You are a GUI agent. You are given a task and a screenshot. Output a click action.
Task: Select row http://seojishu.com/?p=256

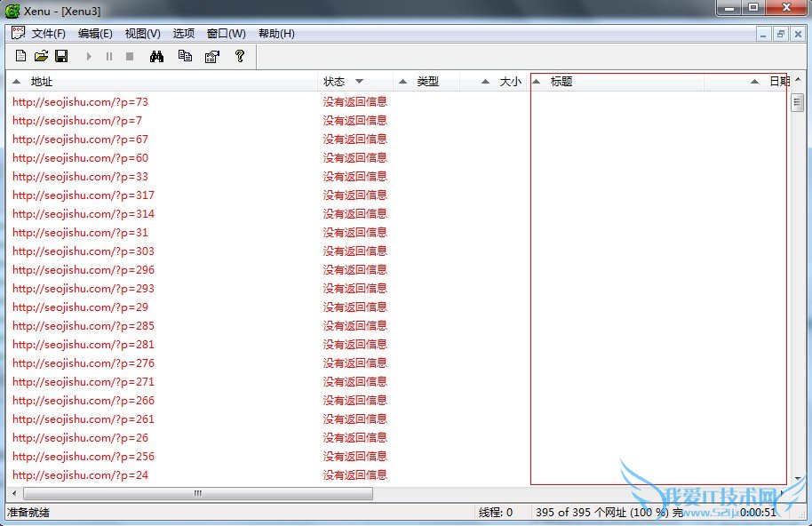coord(84,456)
